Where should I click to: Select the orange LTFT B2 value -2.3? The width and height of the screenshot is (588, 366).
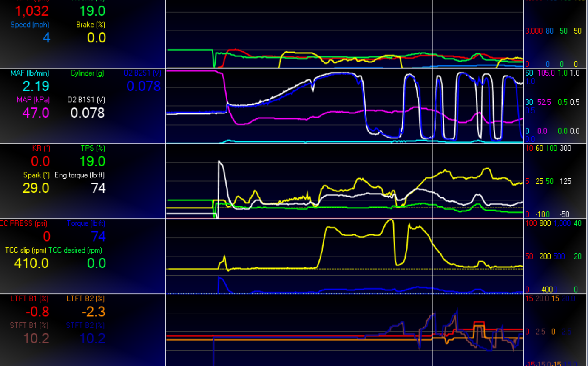[x=94, y=312]
